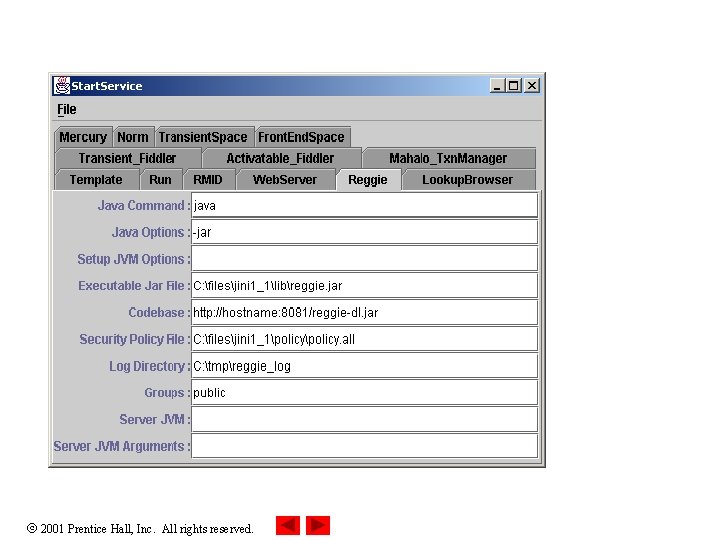Focus the Java Options field with -jar

coord(365,232)
